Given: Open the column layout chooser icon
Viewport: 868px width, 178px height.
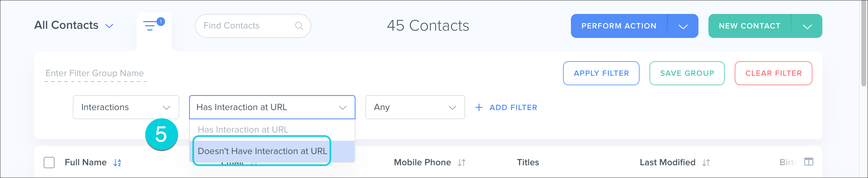Looking at the screenshot, I should [x=808, y=162].
